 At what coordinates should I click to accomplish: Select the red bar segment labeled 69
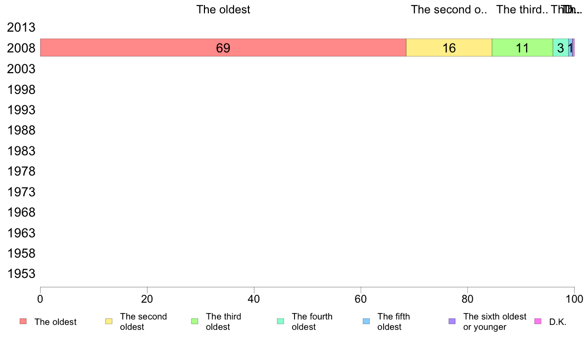coord(223,47)
